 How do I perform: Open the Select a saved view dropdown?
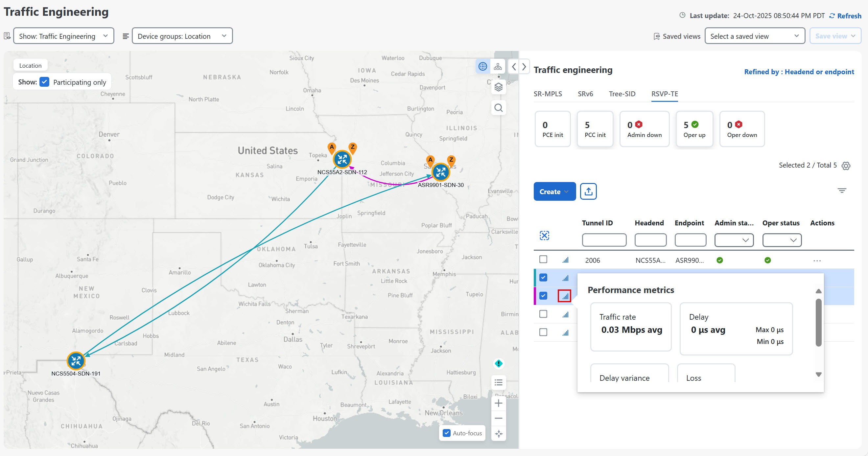[754, 36]
